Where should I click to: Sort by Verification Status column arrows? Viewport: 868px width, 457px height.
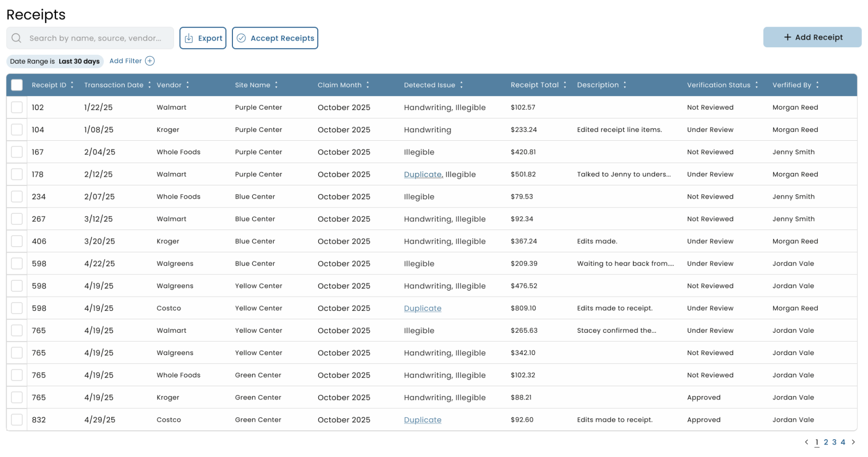(757, 85)
